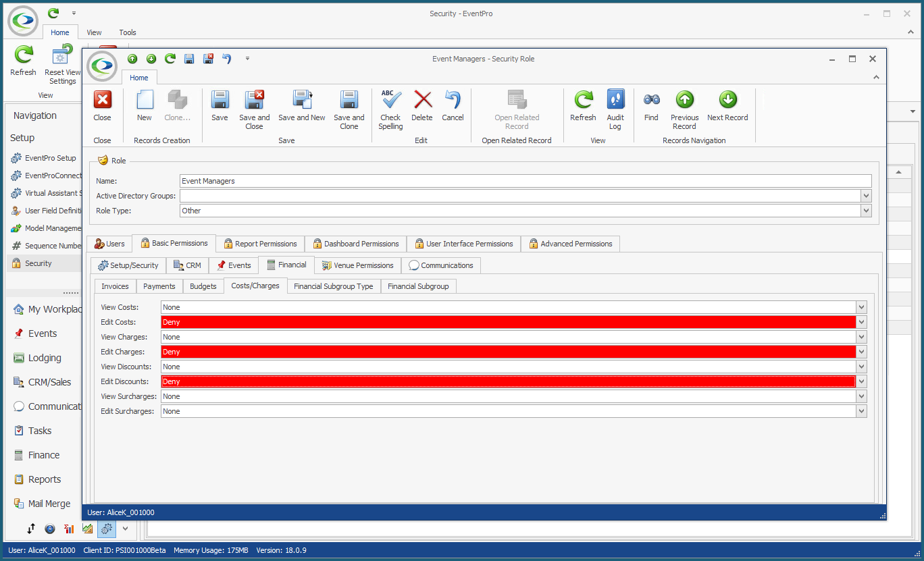The width and height of the screenshot is (924, 561).
Task: Click the highlighted gears icon in navigation footer
Action: [107, 529]
